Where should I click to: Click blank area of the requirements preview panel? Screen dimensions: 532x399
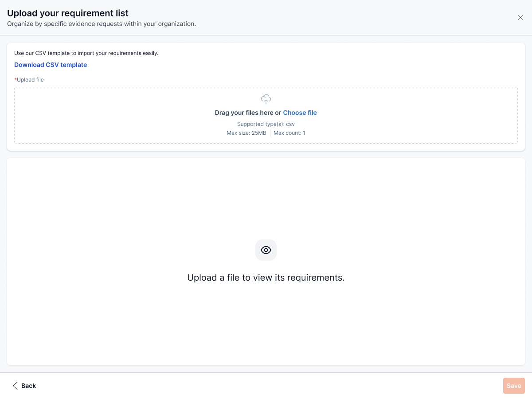133,199
